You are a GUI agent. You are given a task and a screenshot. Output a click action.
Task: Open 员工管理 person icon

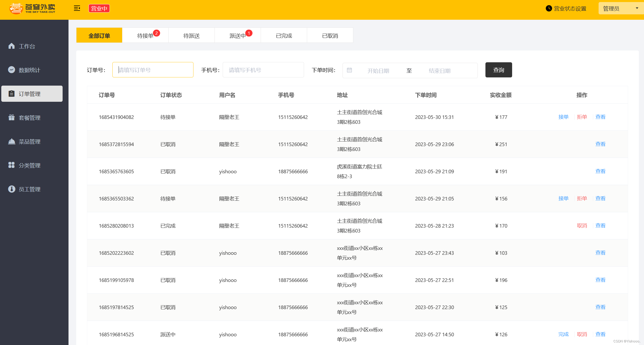[x=12, y=189]
